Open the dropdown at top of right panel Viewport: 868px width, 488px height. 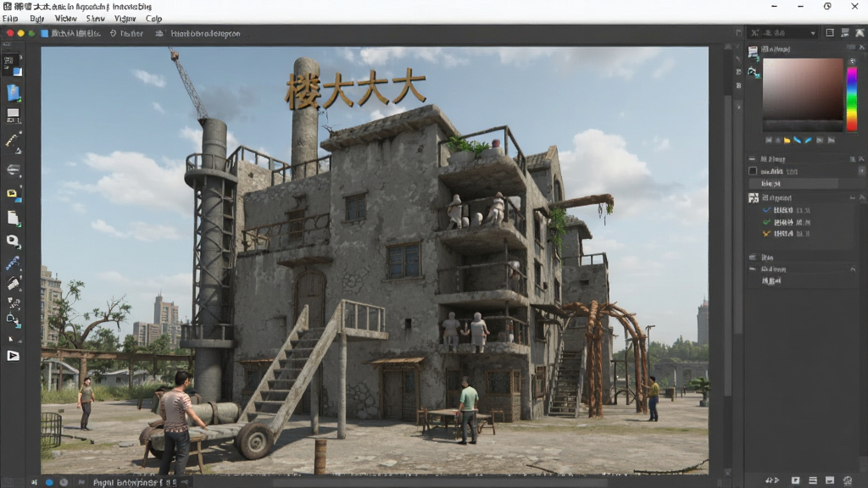(782, 33)
